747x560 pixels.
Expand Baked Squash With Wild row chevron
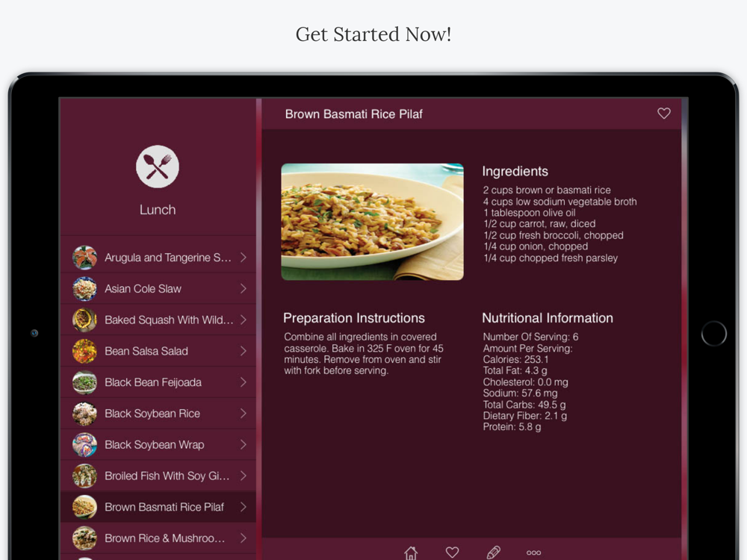[244, 320]
